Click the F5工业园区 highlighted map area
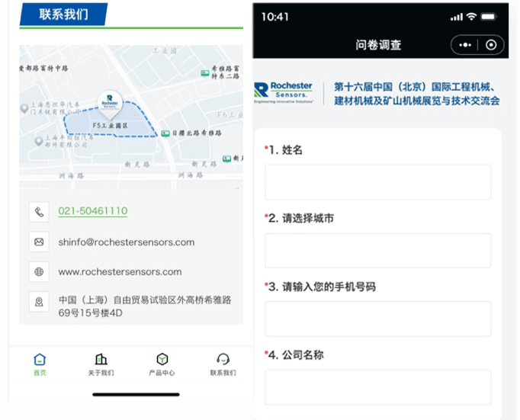 click(107, 125)
